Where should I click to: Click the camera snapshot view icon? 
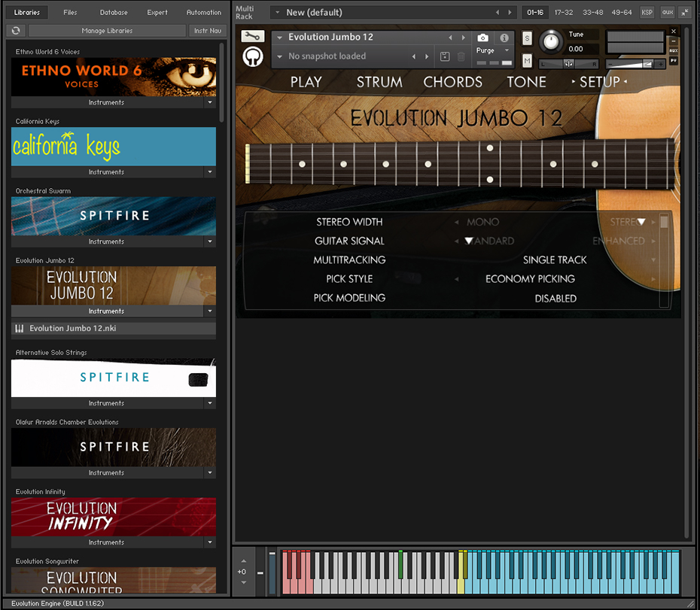tap(482, 38)
